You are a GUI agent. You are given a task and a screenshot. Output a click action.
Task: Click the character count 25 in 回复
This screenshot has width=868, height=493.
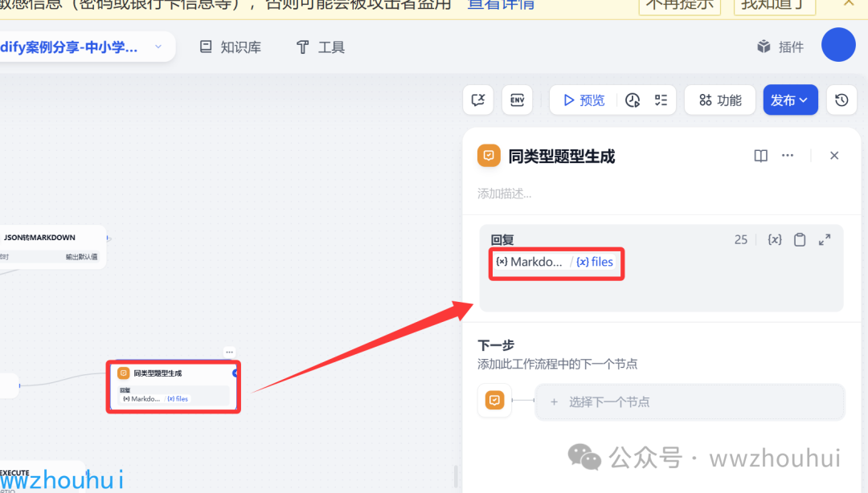pyautogui.click(x=741, y=239)
